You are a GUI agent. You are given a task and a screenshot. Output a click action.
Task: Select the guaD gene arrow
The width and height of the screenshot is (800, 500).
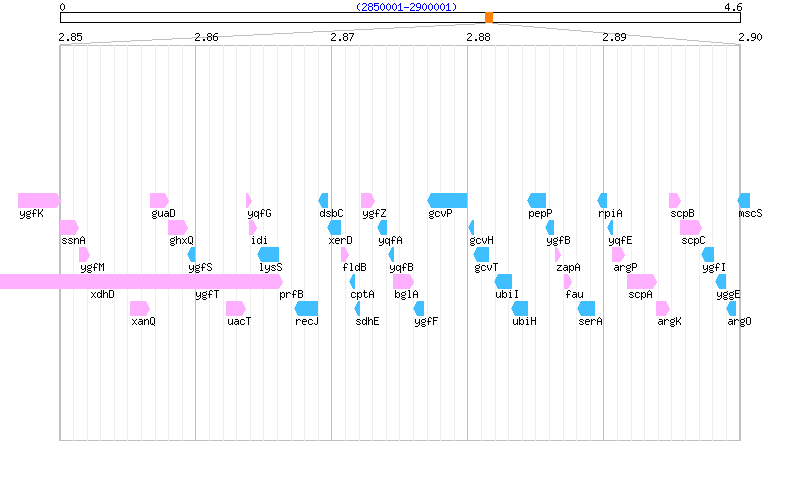(x=159, y=200)
